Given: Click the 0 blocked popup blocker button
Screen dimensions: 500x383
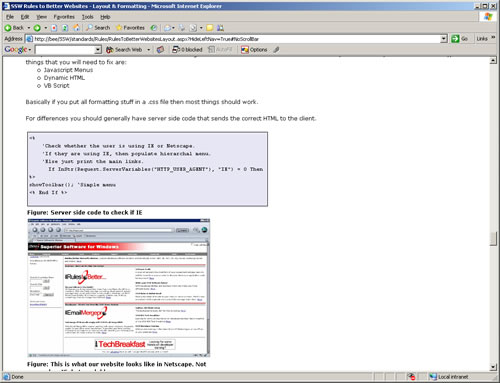Looking at the screenshot, I should point(187,50).
